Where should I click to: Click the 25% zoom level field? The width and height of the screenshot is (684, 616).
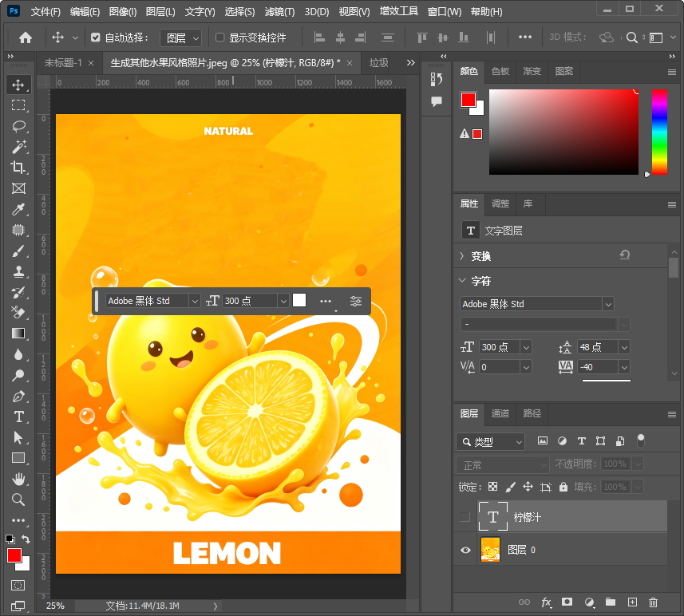pyautogui.click(x=55, y=606)
